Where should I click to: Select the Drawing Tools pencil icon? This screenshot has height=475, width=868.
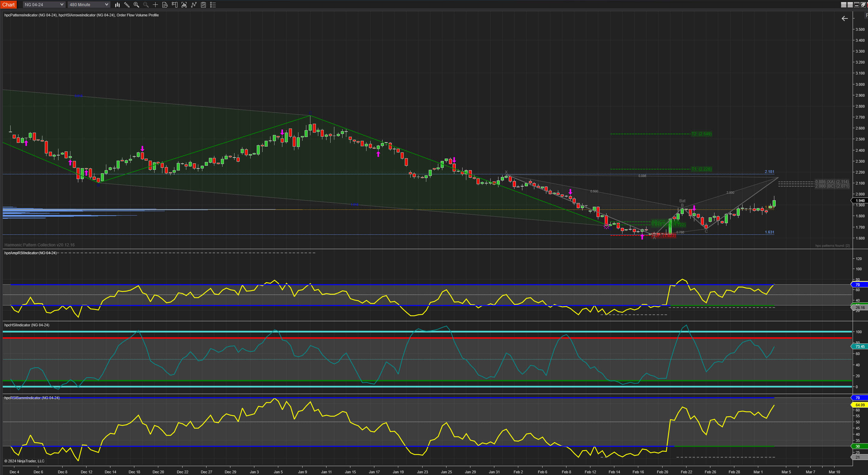pyautogui.click(x=127, y=5)
